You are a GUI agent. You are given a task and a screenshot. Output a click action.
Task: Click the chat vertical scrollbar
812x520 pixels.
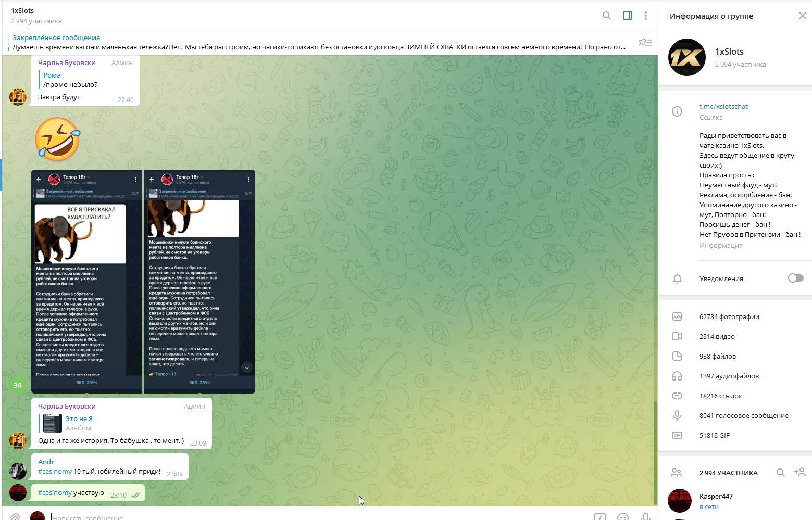655,453
